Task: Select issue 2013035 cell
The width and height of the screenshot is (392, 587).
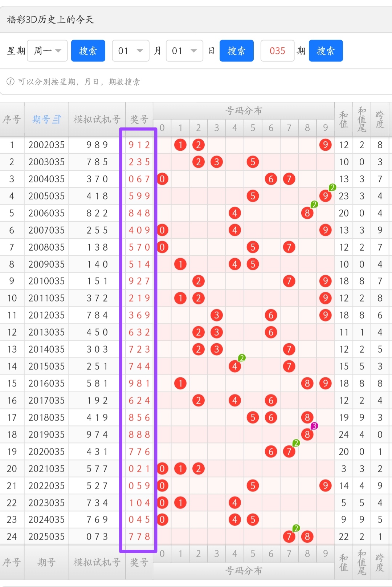Action: (46, 332)
